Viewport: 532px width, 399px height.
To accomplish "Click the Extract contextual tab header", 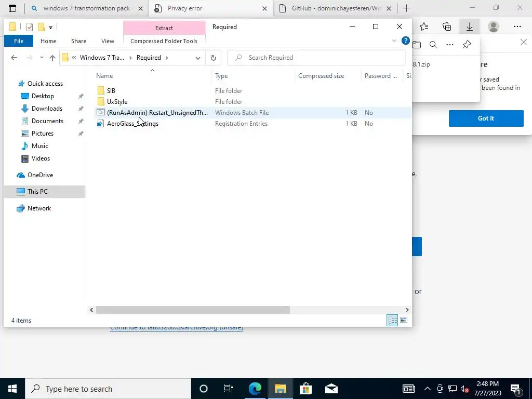I will point(164,28).
